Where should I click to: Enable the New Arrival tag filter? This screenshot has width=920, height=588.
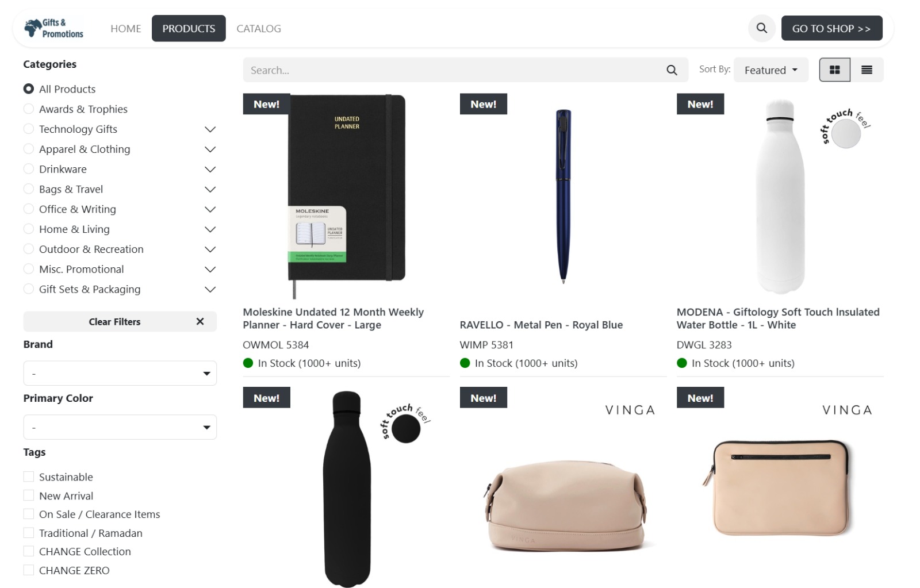tap(29, 495)
